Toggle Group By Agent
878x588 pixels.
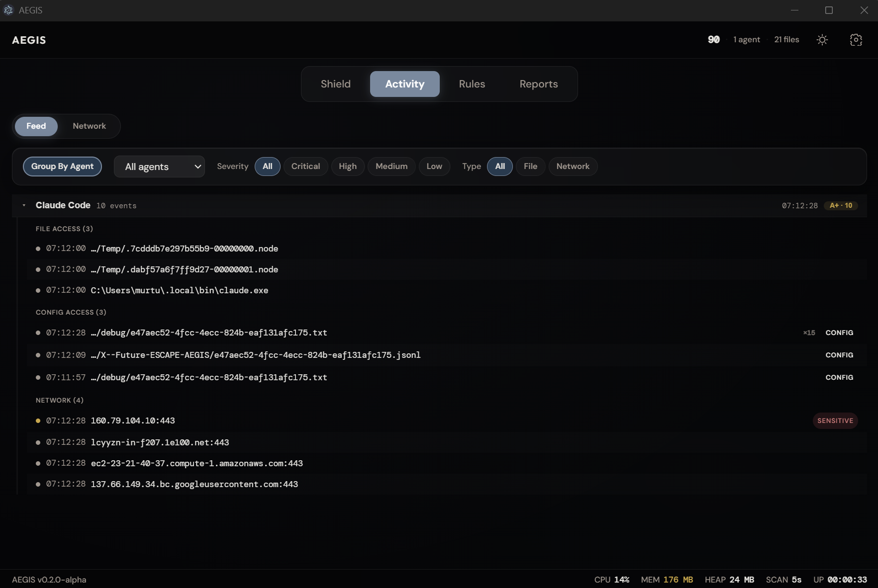pyautogui.click(x=62, y=167)
